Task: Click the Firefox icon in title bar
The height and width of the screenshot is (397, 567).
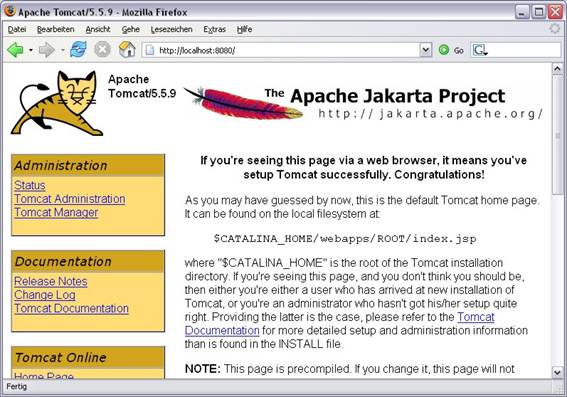Action: click(10, 11)
